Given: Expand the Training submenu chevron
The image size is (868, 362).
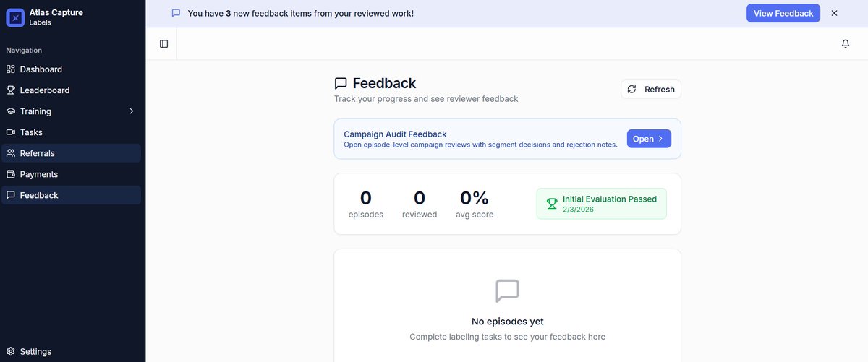Looking at the screenshot, I should click(132, 111).
